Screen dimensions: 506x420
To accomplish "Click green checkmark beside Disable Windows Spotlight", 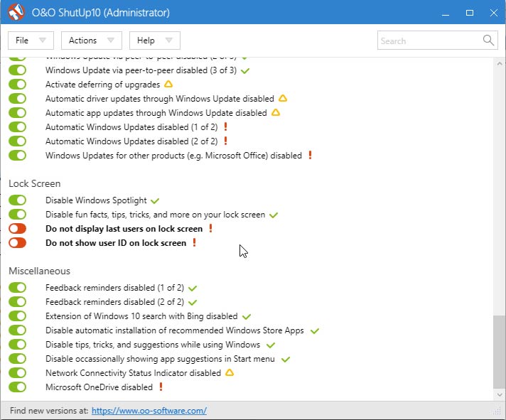I will pyautogui.click(x=155, y=201).
